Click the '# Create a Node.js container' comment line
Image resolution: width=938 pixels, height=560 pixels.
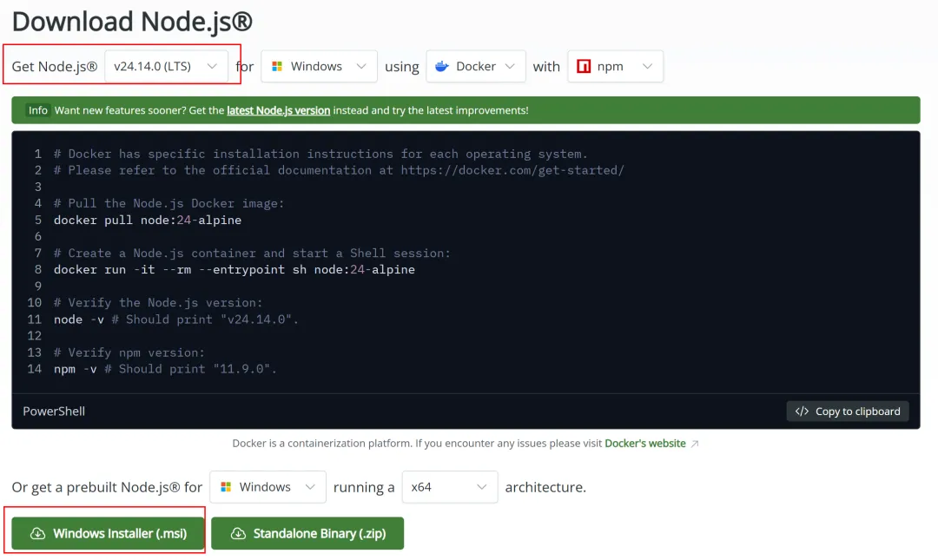(252, 253)
